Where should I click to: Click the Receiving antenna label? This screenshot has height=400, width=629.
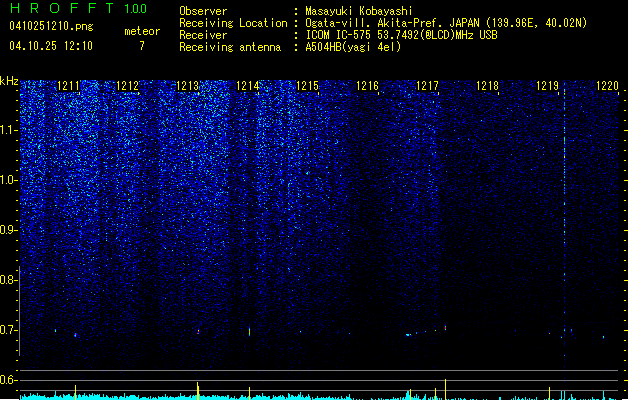point(230,47)
